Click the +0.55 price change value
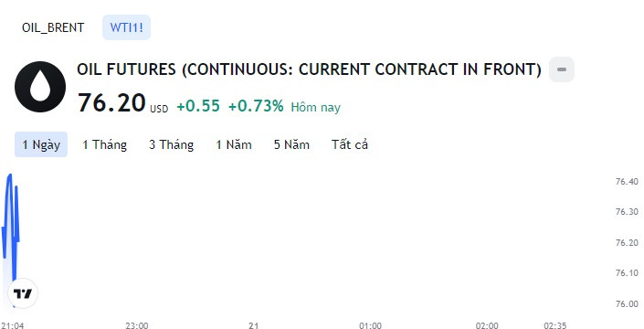The height and width of the screenshot is (329, 644). tap(198, 106)
